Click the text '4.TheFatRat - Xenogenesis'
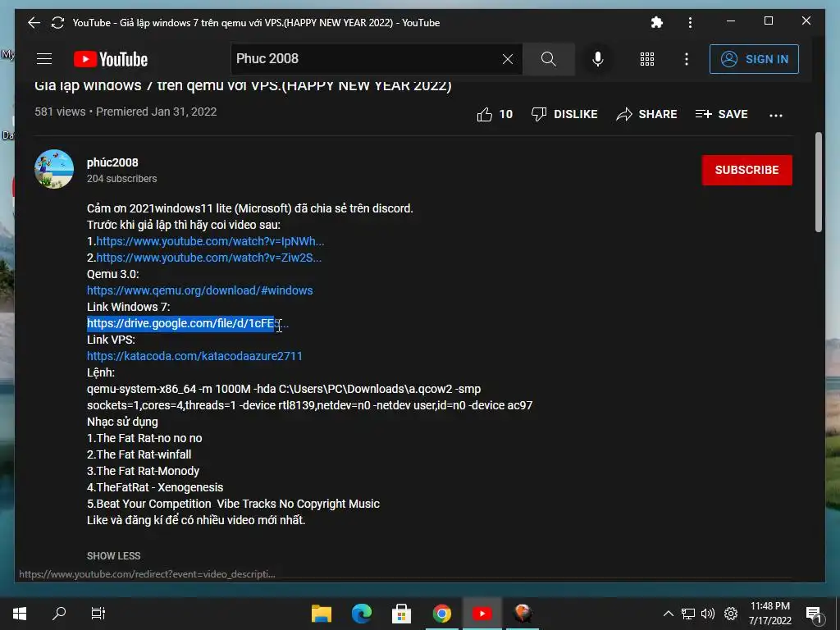Screen dimensions: 840x630 pyautogui.click(x=155, y=487)
